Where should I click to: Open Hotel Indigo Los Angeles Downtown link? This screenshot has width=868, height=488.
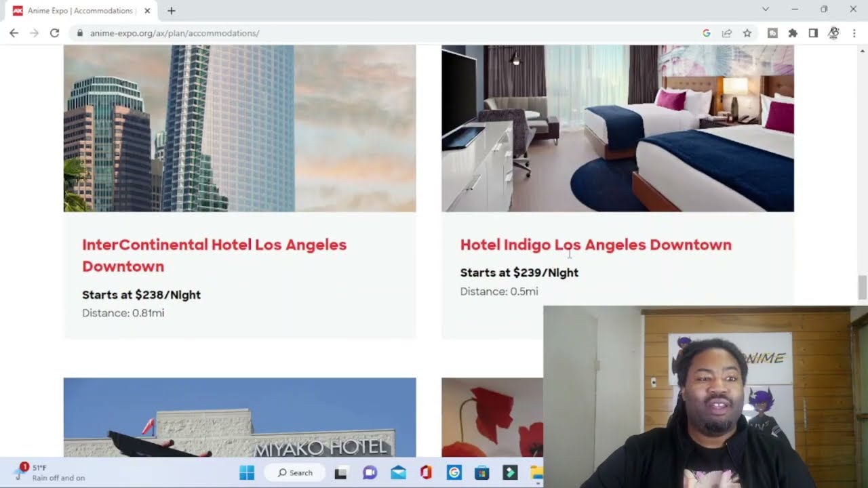(596, 245)
